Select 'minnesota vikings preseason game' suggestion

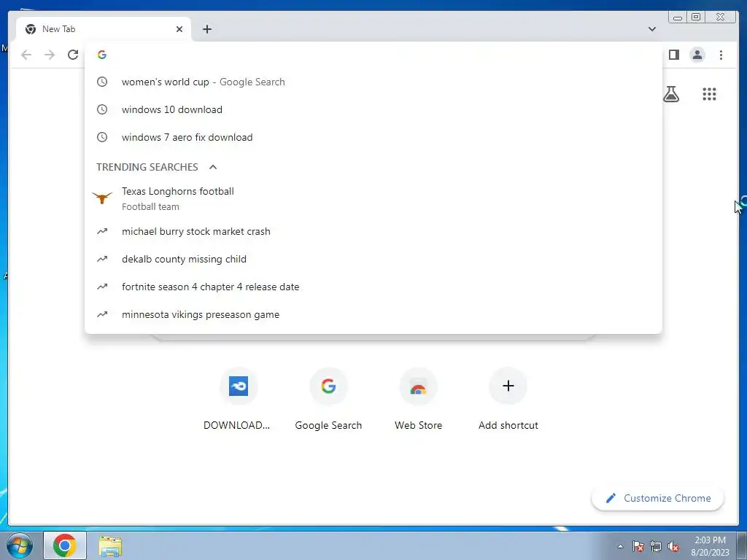point(373,314)
